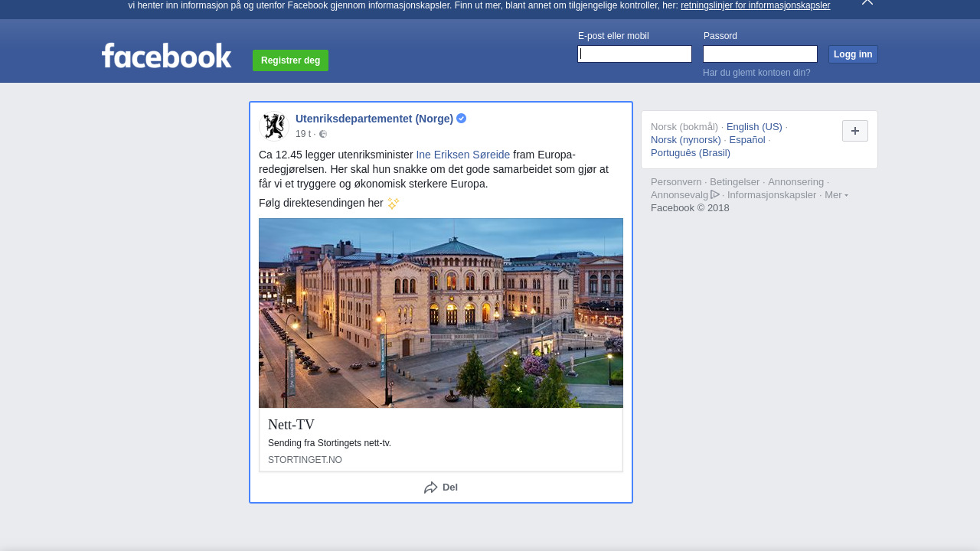Open the retningslinjer for informasjonskapsler link
Viewport: 980px width, 551px height.
pos(755,5)
